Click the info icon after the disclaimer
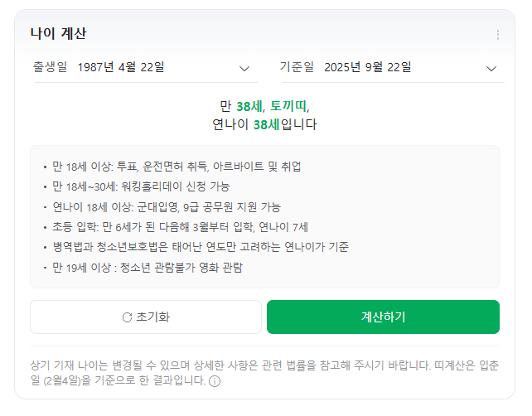Screen dimensions: 532x416 pyautogui.click(x=215, y=381)
